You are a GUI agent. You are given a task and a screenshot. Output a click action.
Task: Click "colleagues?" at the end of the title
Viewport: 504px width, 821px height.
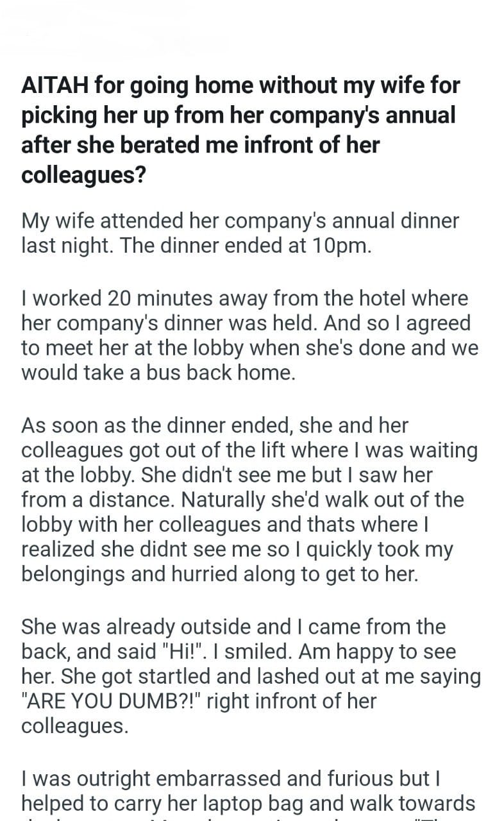coord(83,174)
